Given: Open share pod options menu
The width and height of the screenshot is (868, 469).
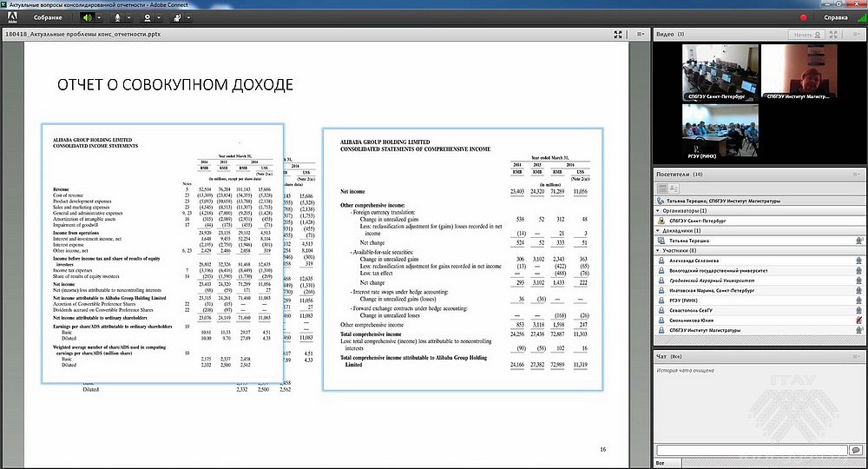Looking at the screenshot, I should (x=640, y=35).
